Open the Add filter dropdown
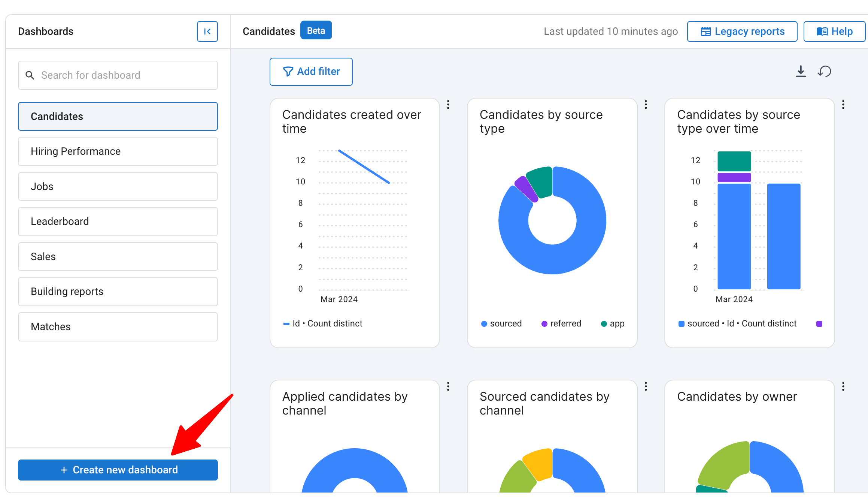The image size is (868, 497). pyautogui.click(x=311, y=72)
